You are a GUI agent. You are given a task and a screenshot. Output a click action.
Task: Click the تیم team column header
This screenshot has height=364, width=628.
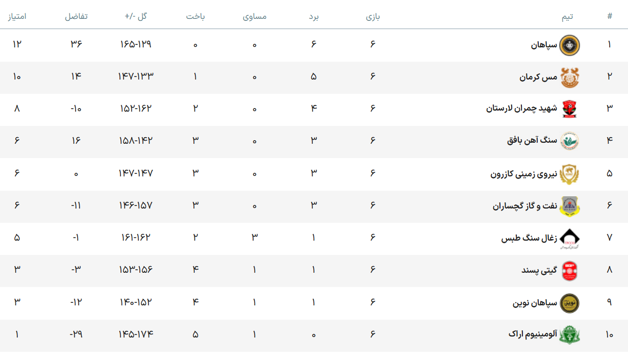pyautogui.click(x=567, y=16)
